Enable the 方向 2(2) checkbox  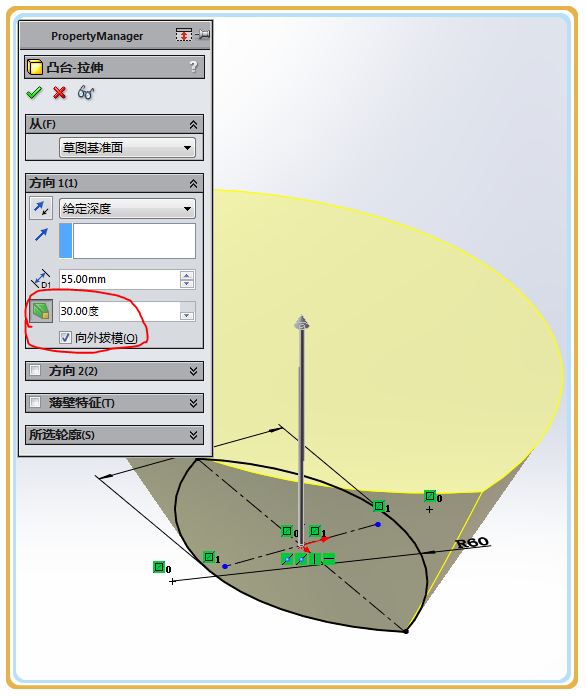click(x=35, y=370)
